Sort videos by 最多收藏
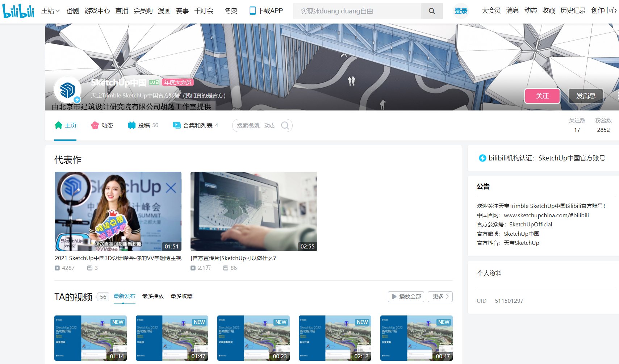Image resolution: width=619 pixels, height=364 pixels. (181, 296)
